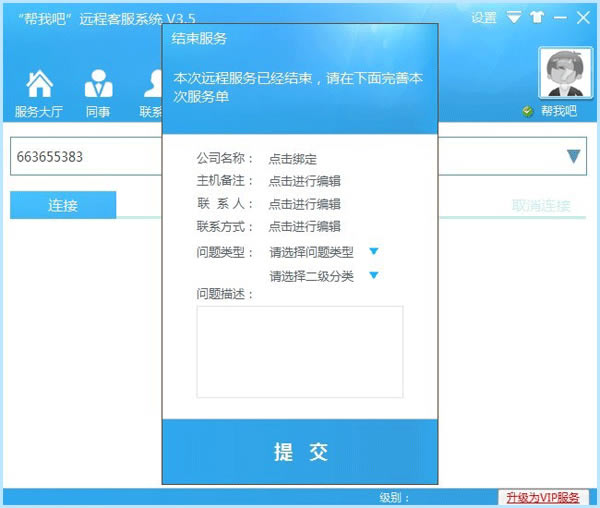Click the remote ID field 663655383
The image size is (600, 508).
tap(86, 156)
